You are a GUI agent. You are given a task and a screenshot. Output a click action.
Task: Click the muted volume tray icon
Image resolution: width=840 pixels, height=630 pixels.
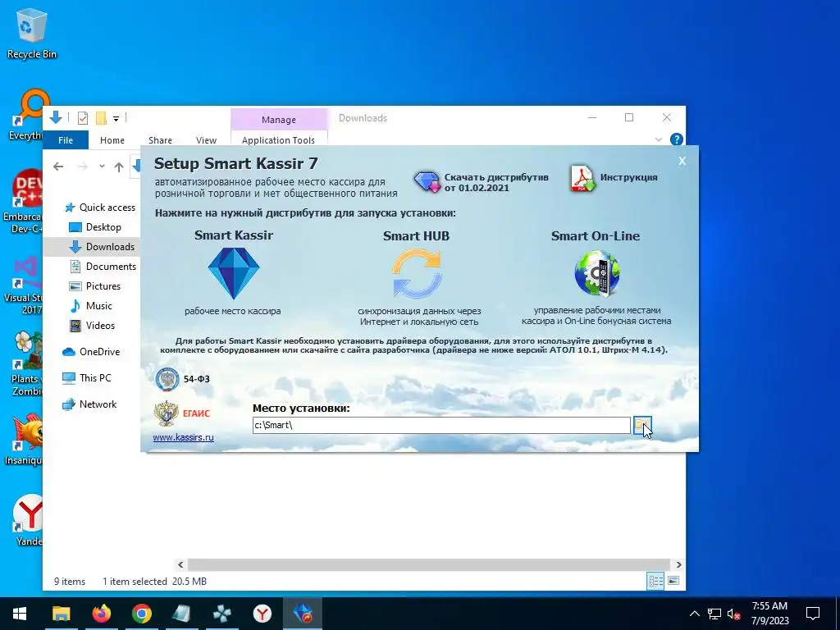pyautogui.click(x=733, y=614)
